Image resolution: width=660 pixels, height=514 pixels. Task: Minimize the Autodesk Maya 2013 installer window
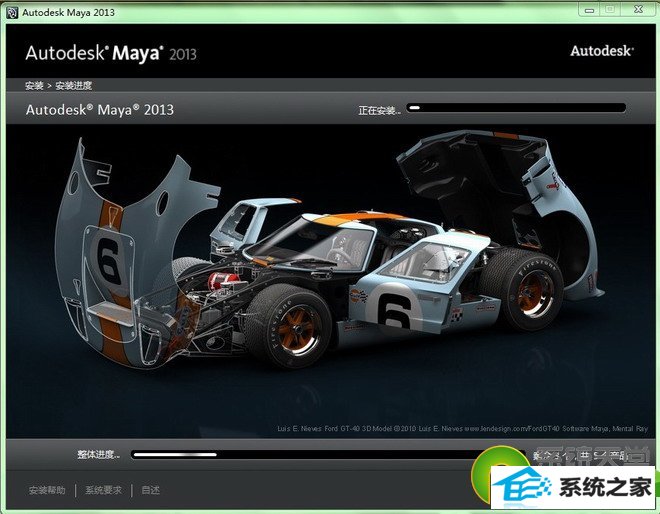click(590, 10)
